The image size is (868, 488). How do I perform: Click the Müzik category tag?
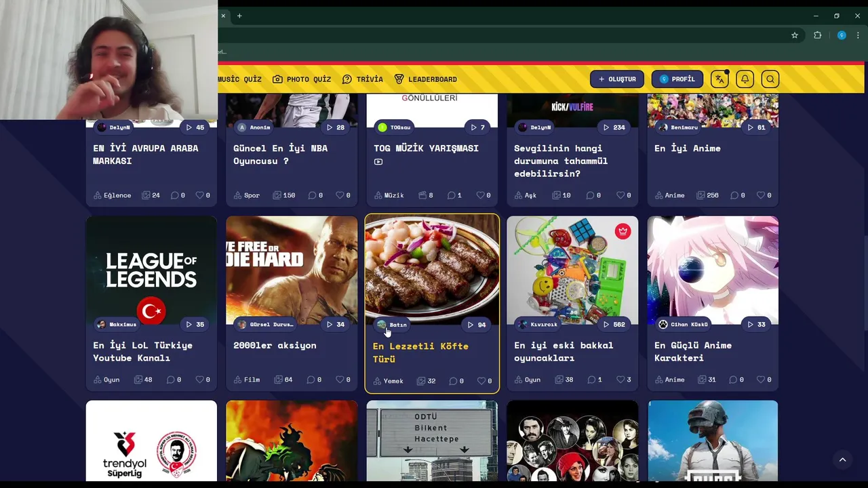click(x=389, y=195)
